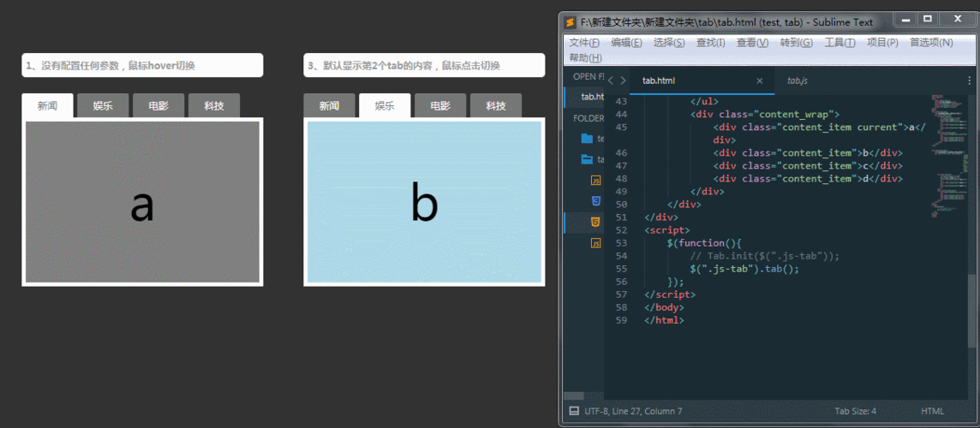Select the JS file icon below the HTML5 icon

(596, 242)
